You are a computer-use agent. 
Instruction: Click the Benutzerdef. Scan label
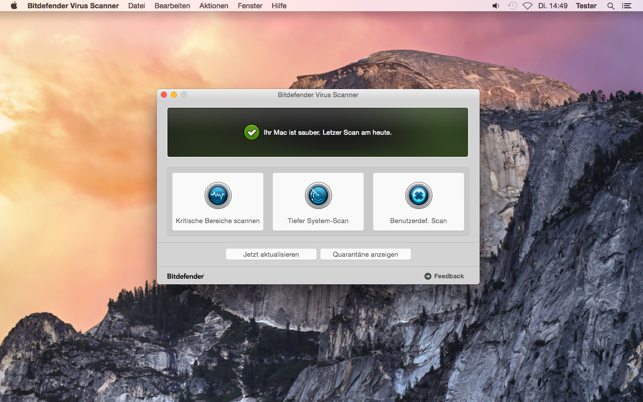point(418,221)
